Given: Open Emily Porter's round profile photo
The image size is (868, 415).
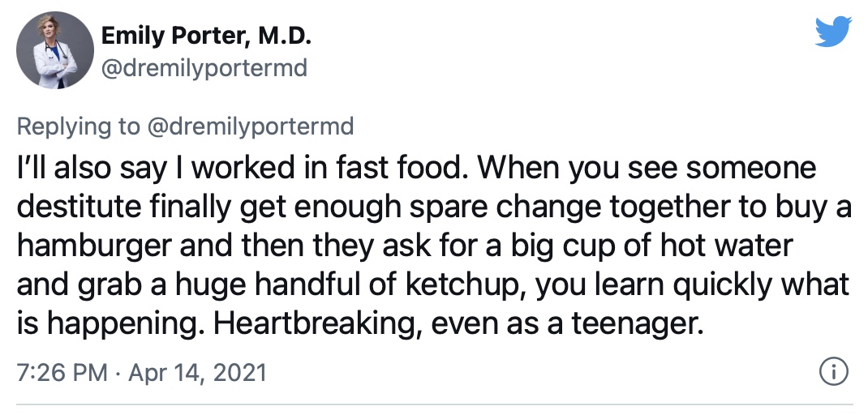Looking at the screenshot, I should click(x=55, y=49).
